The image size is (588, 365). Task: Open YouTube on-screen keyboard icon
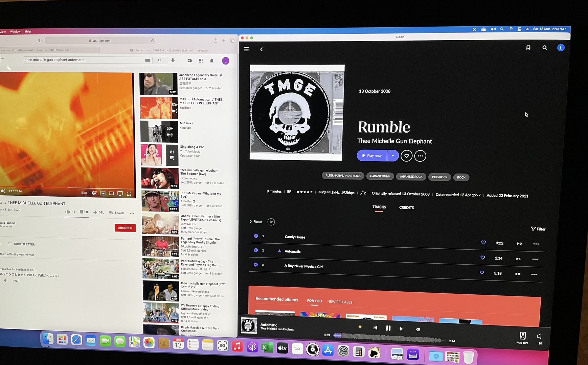click(148, 60)
